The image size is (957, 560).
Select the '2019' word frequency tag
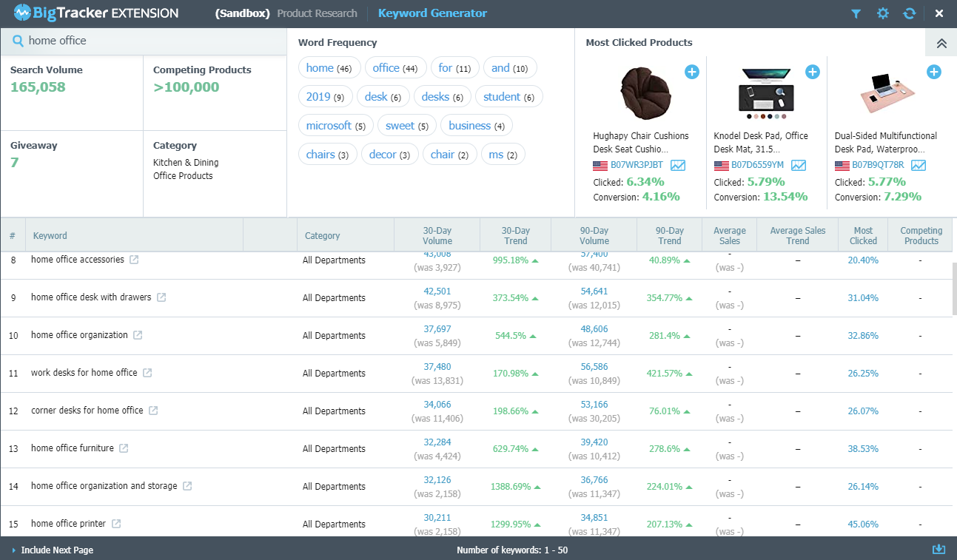coord(326,97)
